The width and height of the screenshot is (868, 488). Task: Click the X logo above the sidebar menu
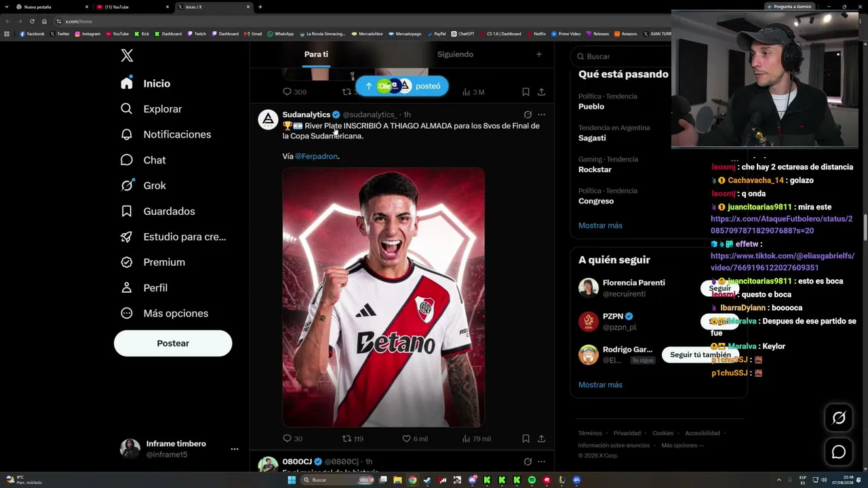point(127,56)
